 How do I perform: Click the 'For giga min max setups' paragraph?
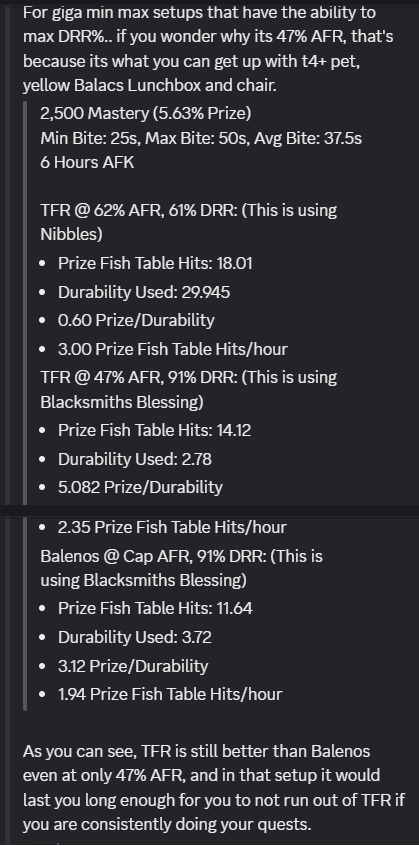click(208, 49)
